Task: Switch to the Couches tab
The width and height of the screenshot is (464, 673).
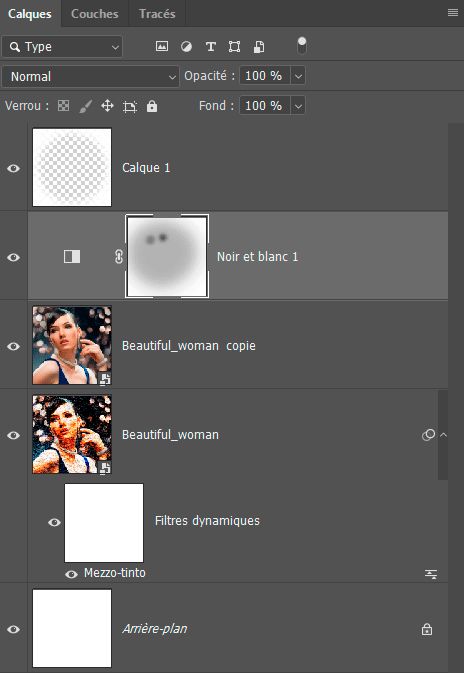Action: tap(94, 14)
